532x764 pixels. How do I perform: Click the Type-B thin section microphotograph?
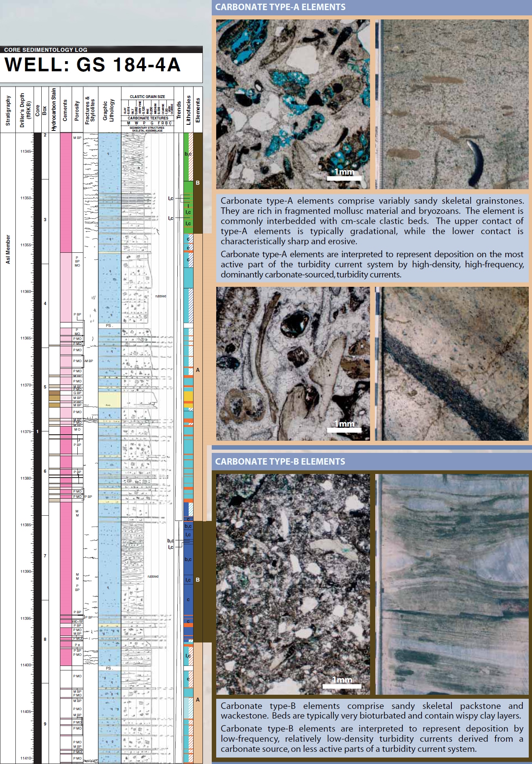293,584
